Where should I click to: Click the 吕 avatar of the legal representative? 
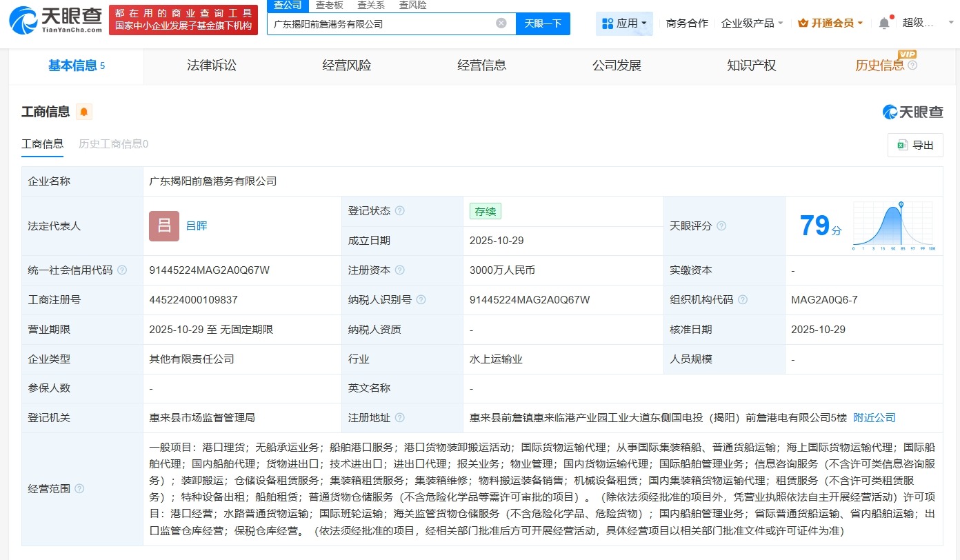tap(163, 226)
